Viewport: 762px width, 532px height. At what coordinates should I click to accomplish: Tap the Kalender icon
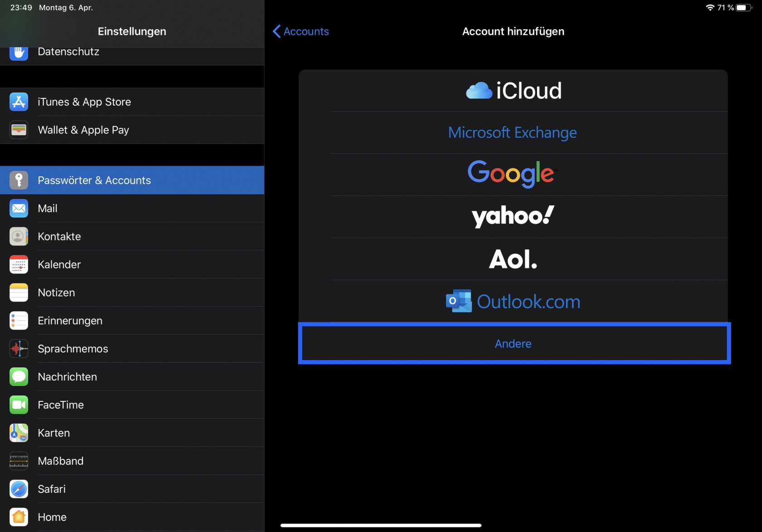tap(19, 264)
